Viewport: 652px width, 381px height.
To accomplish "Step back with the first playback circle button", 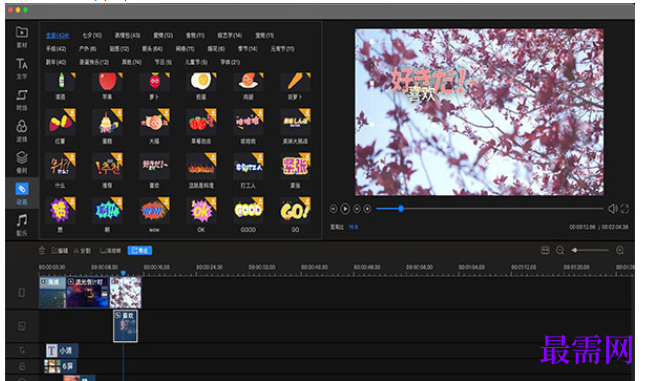I will pos(333,209).
